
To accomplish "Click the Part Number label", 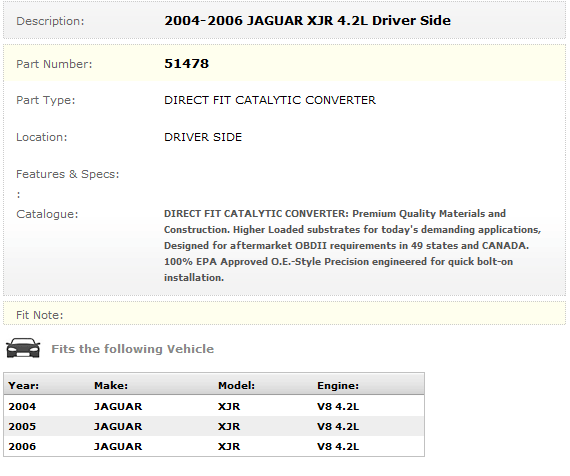I will click(x=54, y=64).
